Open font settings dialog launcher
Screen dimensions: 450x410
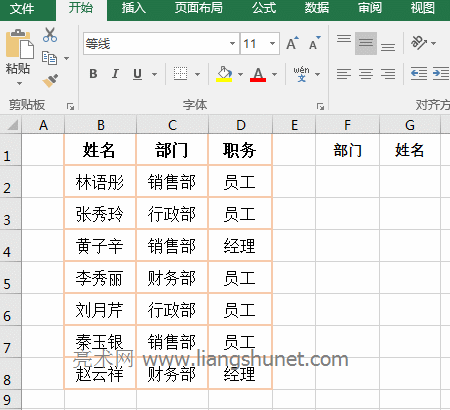point(320,106)
